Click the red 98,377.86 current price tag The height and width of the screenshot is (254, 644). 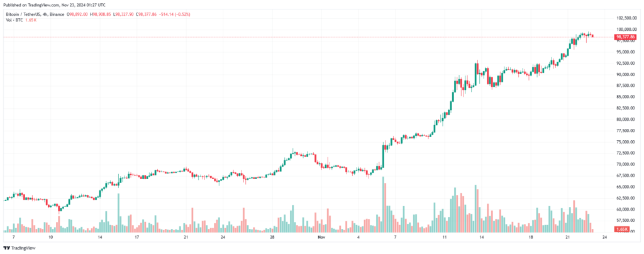pyautogui.click(x=626, y=37)
